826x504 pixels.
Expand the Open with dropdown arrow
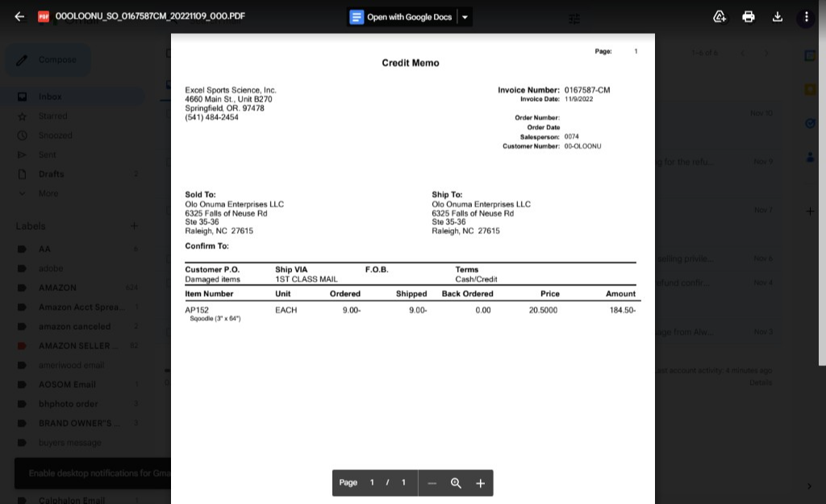click(x=465, y=17)
